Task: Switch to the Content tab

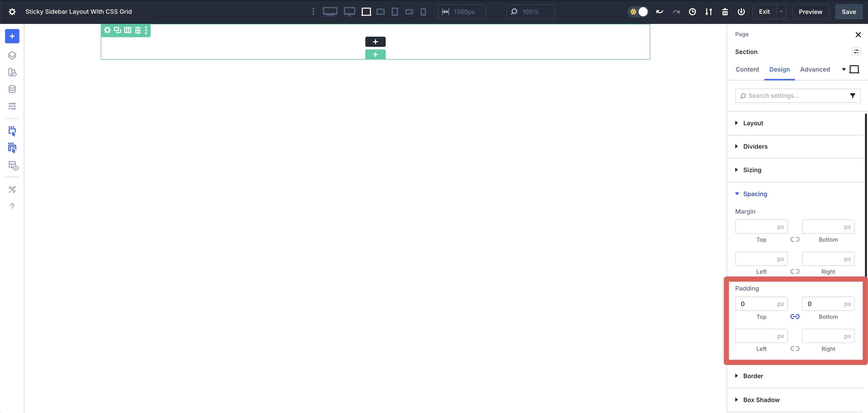Action: tap(747, 70)
